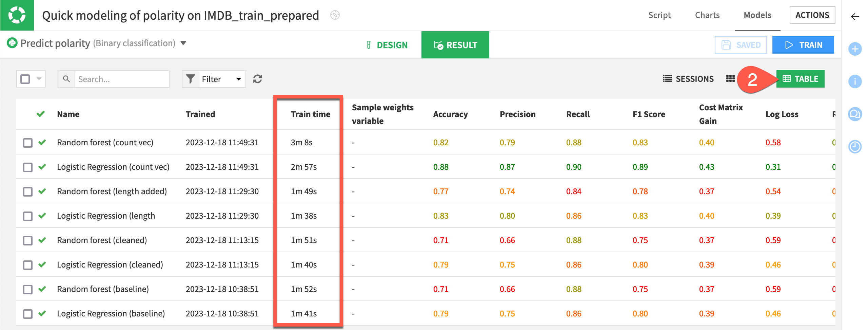Screen dimensions: 868x330
Task: Sort by the Cost Matrix Gain column header
Action: pos(721,114)
